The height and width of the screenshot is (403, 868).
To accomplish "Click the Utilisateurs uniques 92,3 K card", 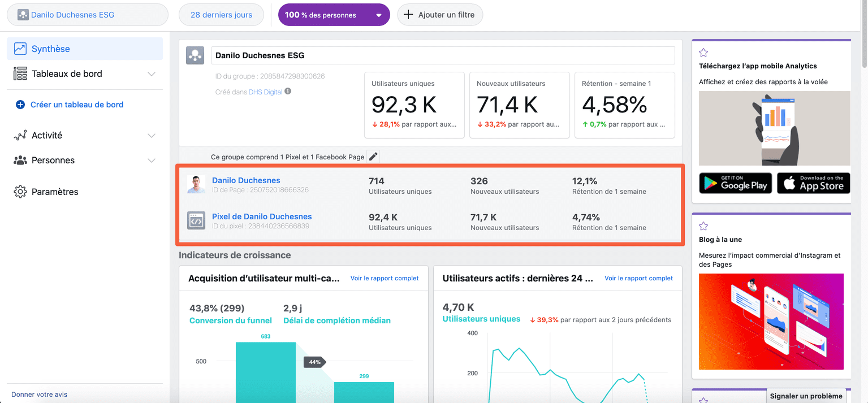I will (414, 105).
